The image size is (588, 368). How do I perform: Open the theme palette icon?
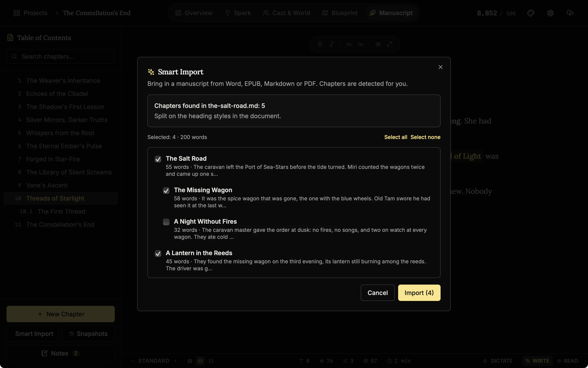click(531, 13)
